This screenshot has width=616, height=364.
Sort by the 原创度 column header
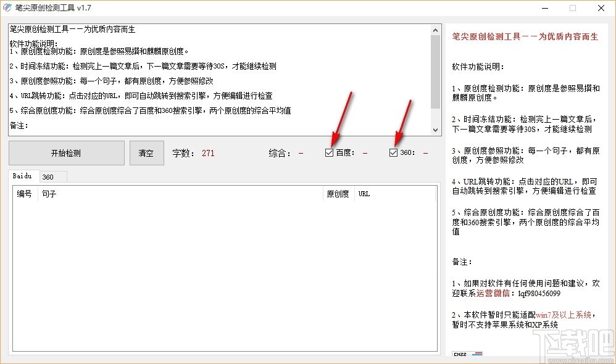[338, 194]
